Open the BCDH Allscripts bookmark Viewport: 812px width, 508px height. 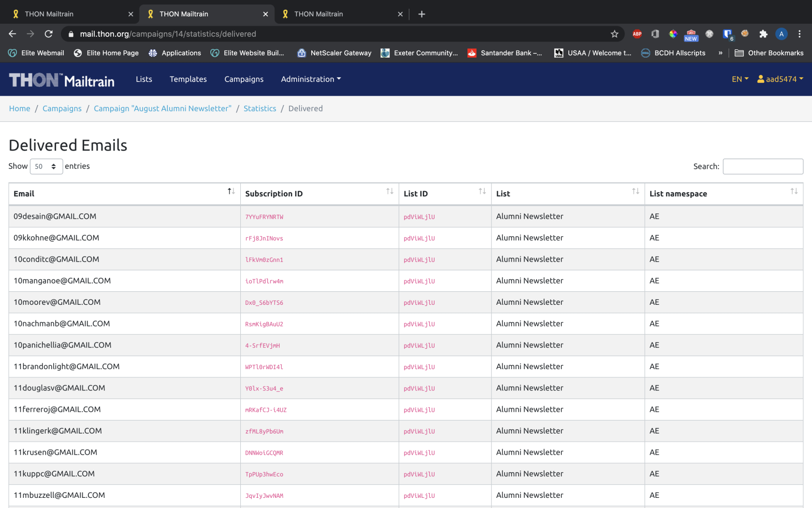[673, 53]
